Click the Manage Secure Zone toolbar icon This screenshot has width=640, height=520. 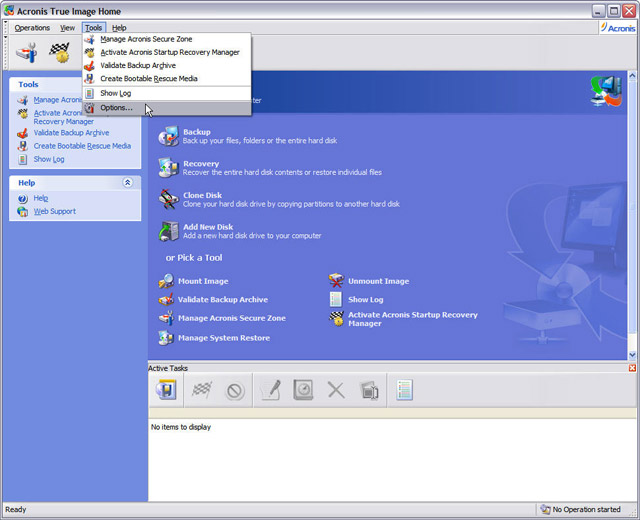click(x=27, y=52)
